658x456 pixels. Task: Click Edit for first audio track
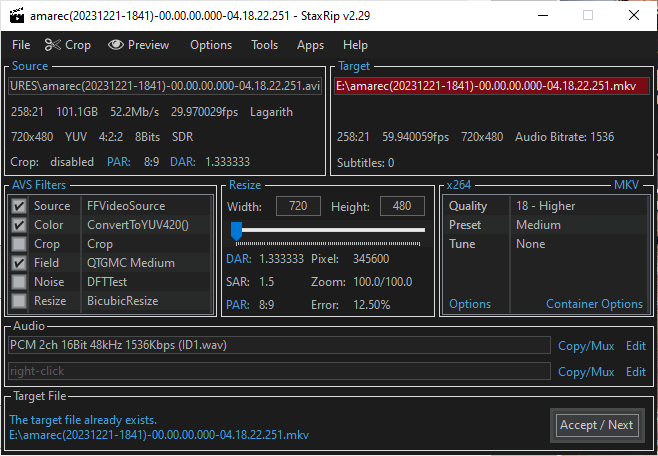coord(636,346)
